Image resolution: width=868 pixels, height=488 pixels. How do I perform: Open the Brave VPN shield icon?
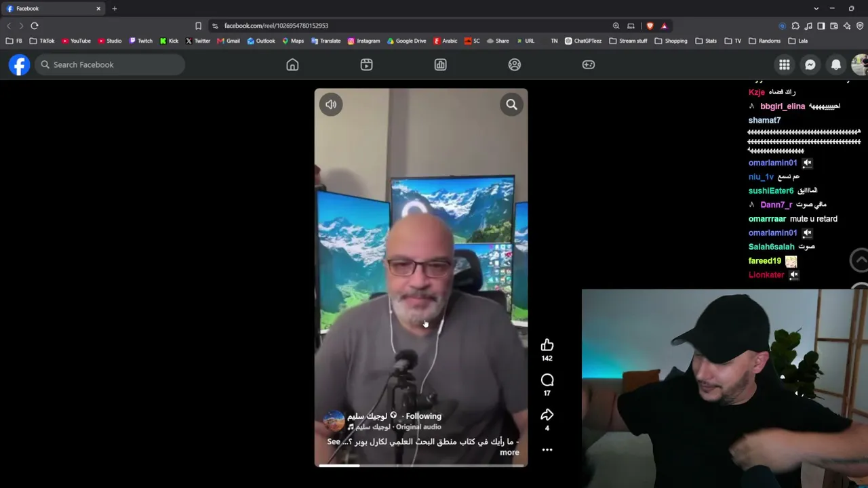(860, 26)
